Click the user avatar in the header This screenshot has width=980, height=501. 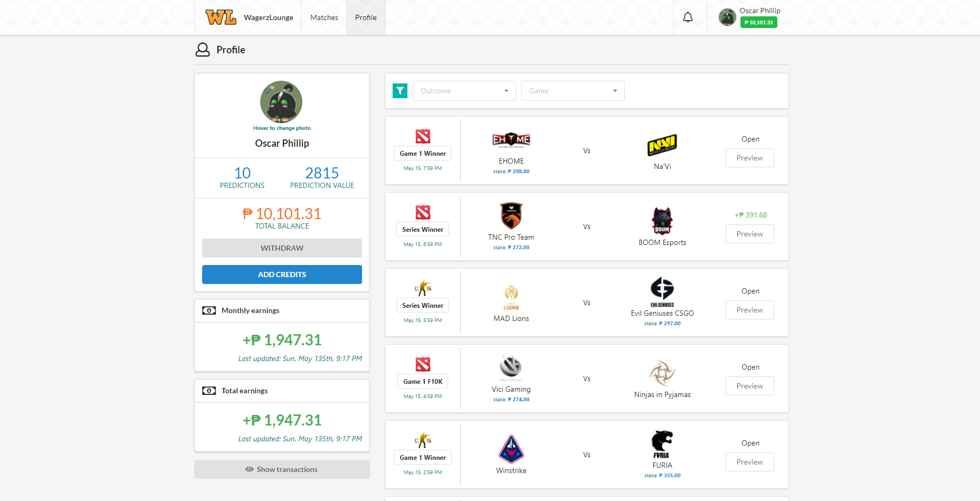tap(727, 17)
